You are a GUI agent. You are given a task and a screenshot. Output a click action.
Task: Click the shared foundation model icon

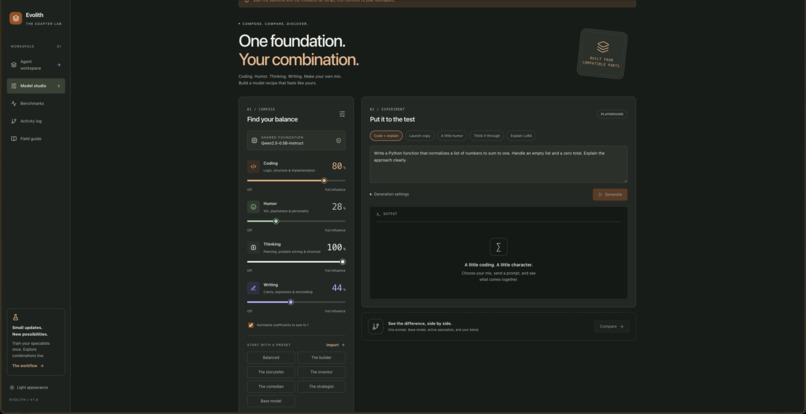point(254,140)
